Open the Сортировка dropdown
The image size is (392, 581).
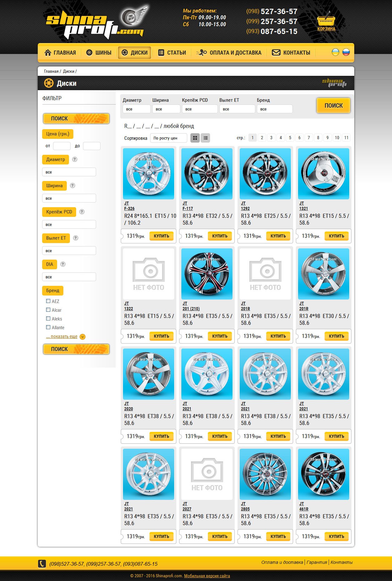coord(169,138)
